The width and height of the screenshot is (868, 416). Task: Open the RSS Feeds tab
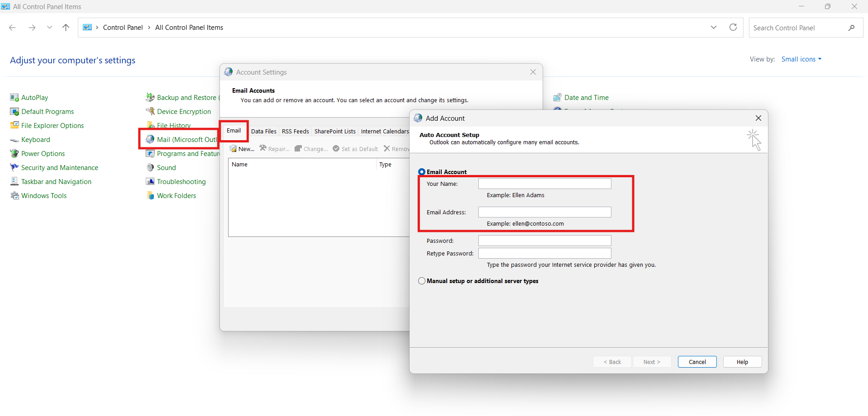295,131
